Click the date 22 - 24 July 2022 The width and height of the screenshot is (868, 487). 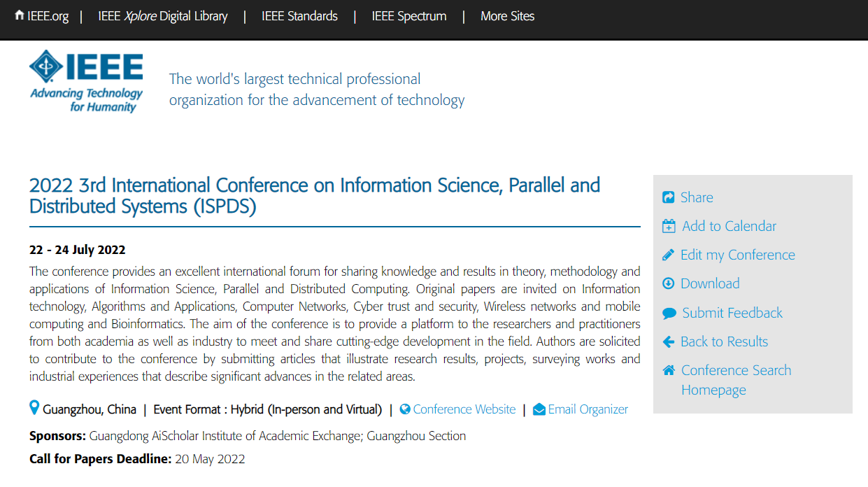point(78,250)
